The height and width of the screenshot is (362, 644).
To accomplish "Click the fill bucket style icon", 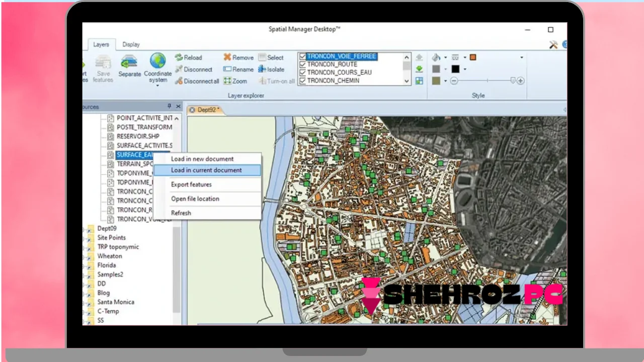I will pos(436,57).
